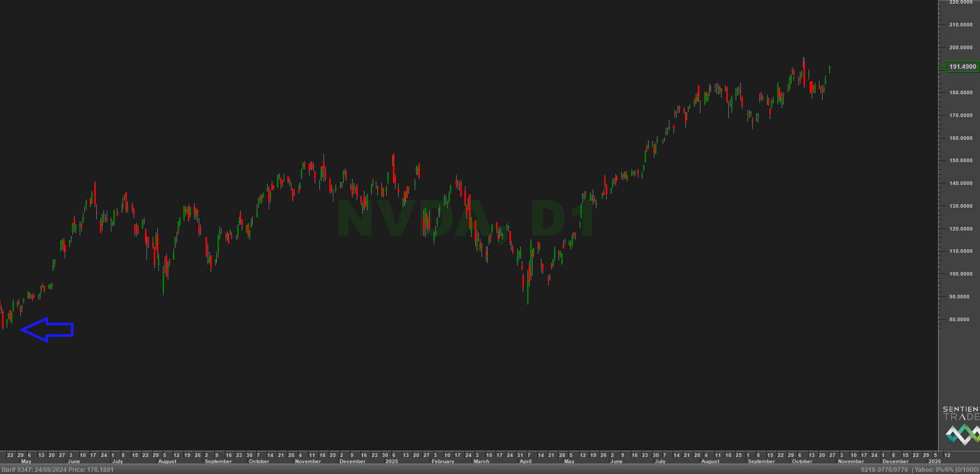The image size is (980, 474).
Task: Click the "April" month label on the time axis
Action: click(525, 462)
